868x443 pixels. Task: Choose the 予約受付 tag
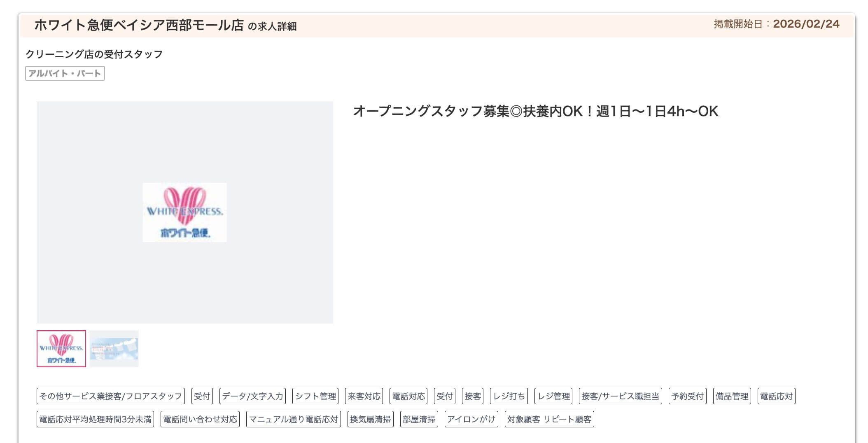[688, 396]
